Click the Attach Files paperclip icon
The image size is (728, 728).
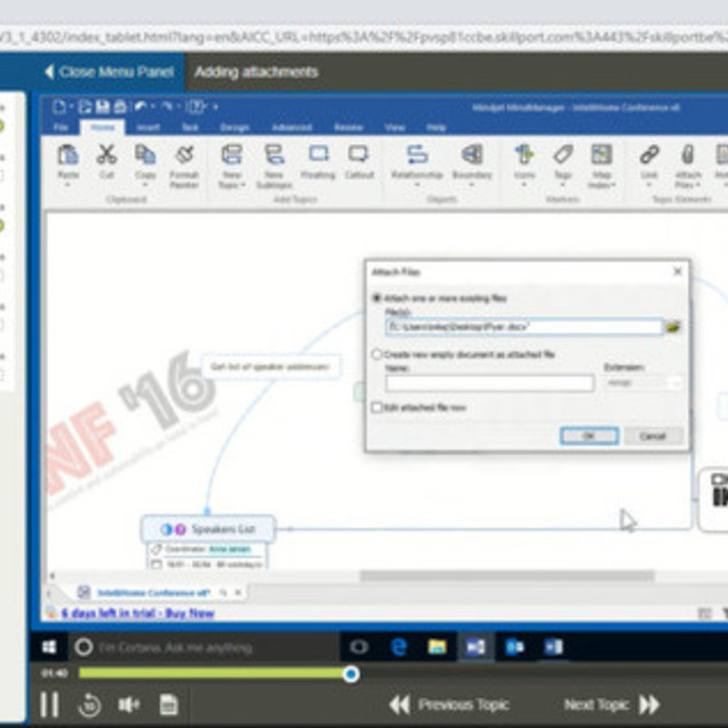tap(688, 155)
